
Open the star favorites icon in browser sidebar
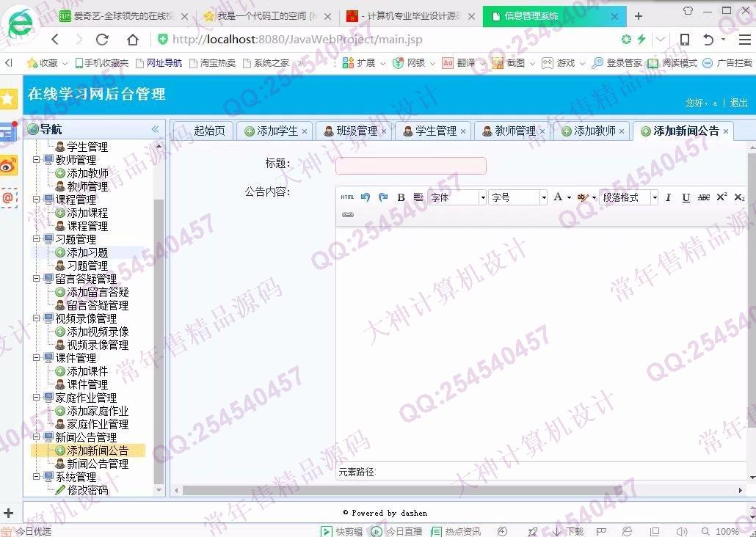coord(8,99)
